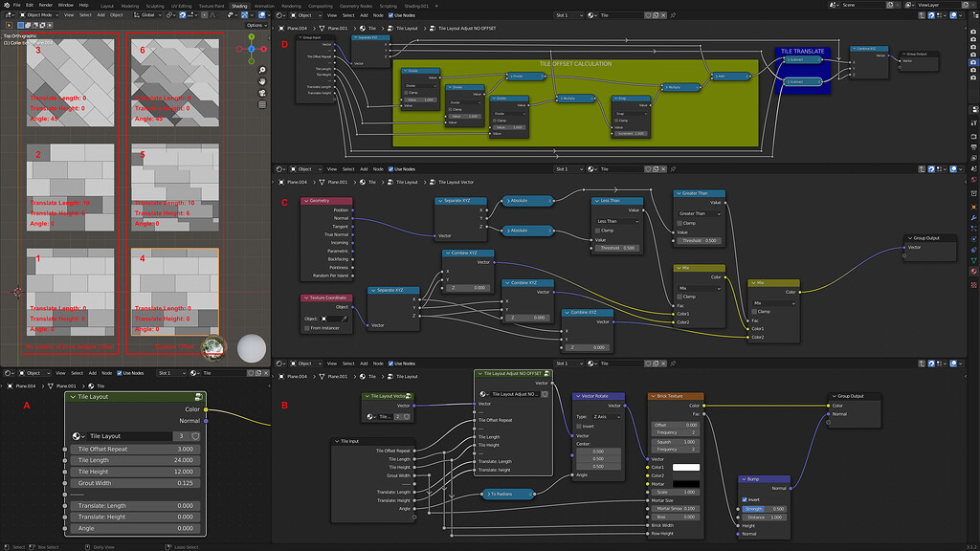Switch to the Geometry Nodes workspace tab

(x=356, y=6)
